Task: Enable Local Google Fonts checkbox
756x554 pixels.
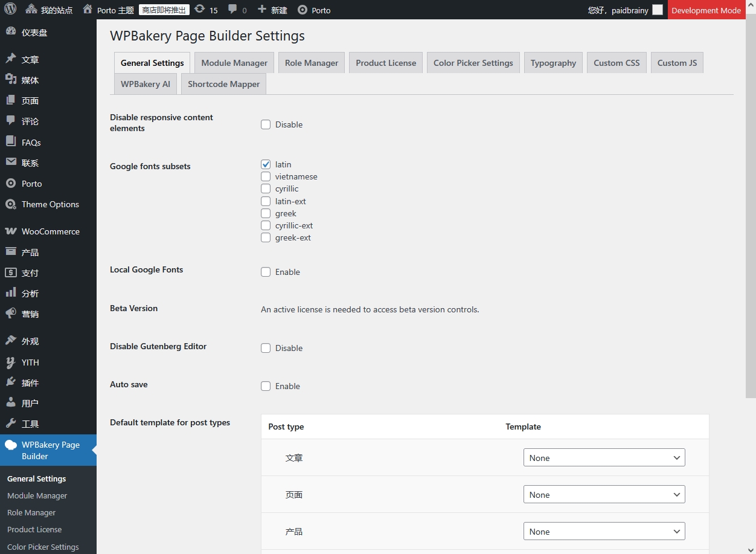Action: point(266,272)
